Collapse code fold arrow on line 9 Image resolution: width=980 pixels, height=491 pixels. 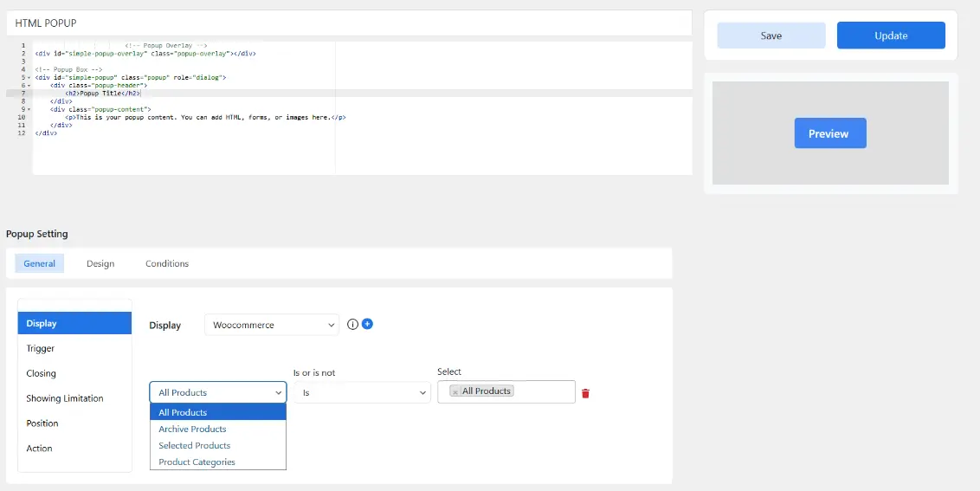29,109
